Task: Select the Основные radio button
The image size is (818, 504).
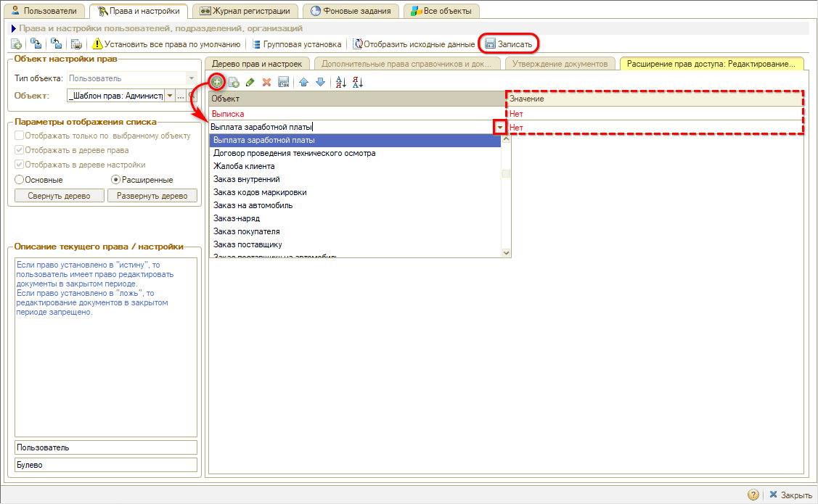Action: point(20,179)
